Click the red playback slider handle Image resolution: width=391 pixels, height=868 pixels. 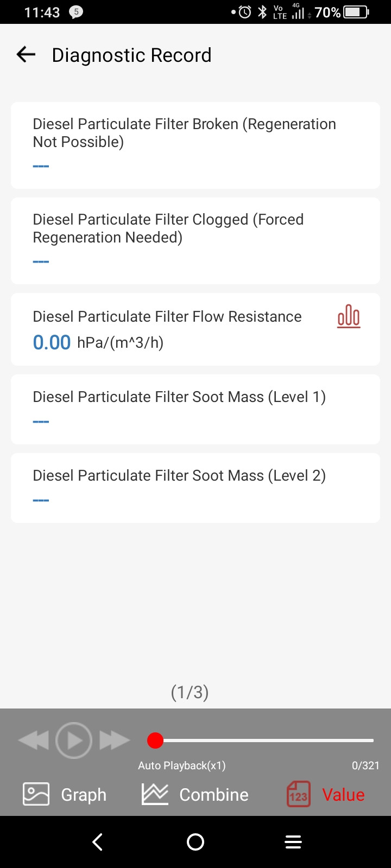pyautogui.click(x=155, y=740)
